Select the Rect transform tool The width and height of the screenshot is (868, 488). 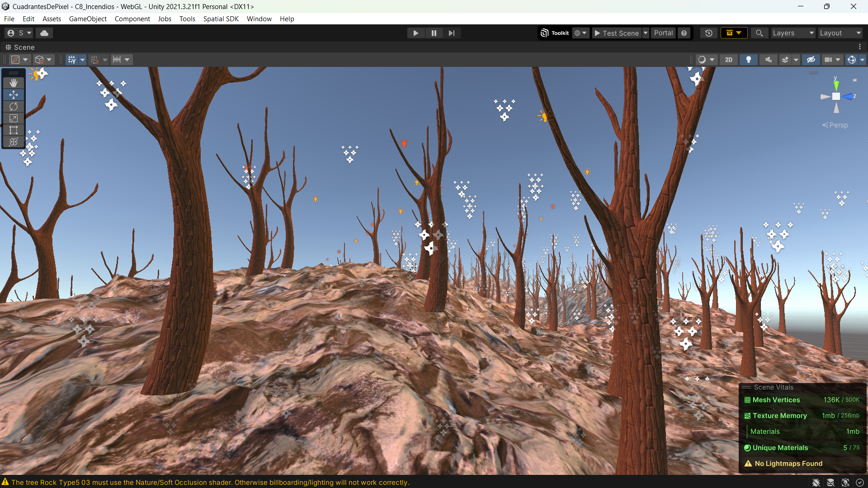14,130
